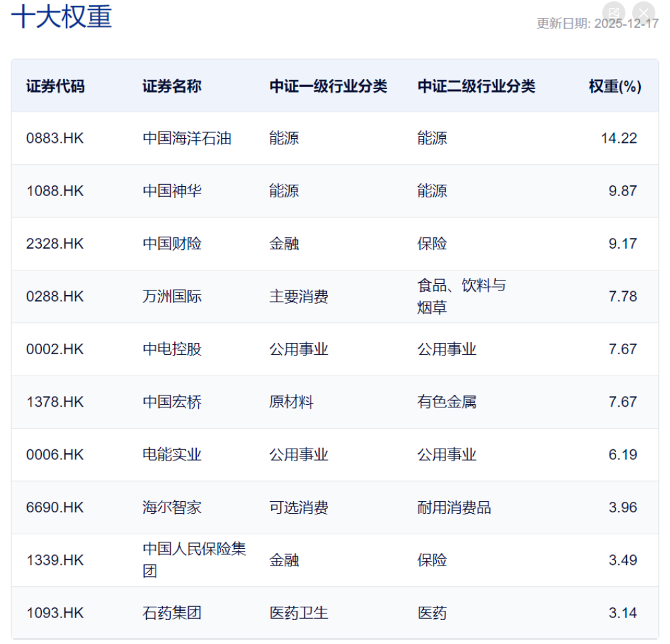Click 金融 in the 2328.HK row
Image resolution: width=670 pixels, height=644 pixels.
click(284, 244)
